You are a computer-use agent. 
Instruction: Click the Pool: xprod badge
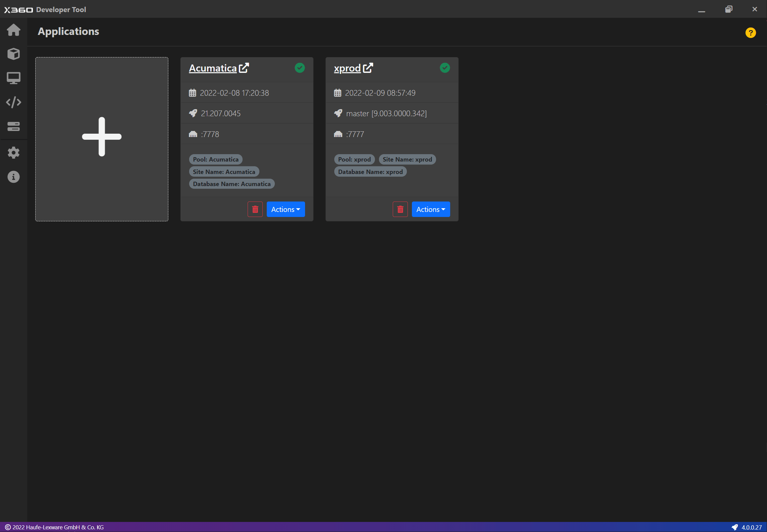(354, 160)
